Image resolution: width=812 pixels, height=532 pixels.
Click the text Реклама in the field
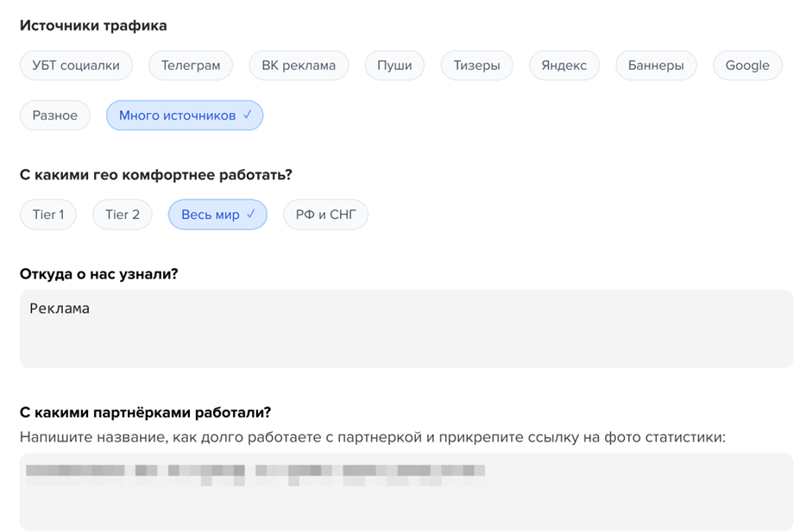[x=60, y=309]
